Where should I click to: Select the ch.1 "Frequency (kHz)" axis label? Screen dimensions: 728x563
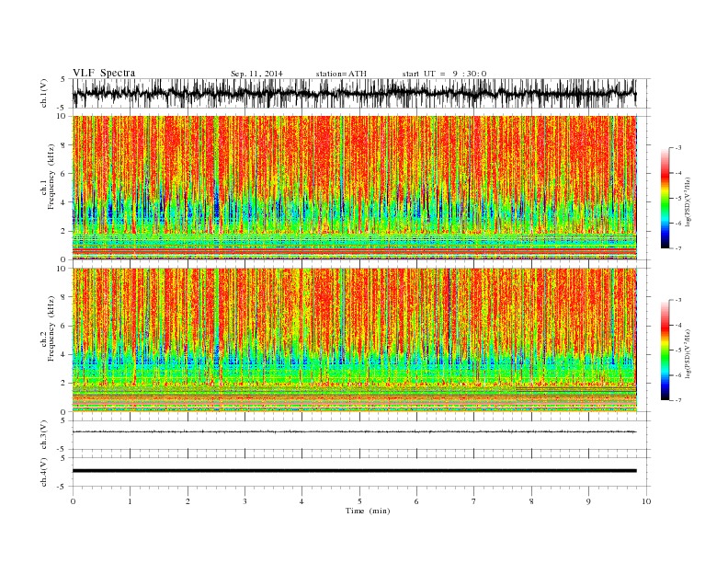click(x=51, y=177)
